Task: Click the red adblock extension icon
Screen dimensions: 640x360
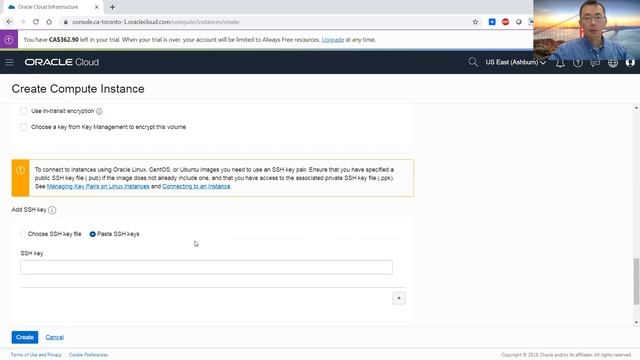Action: 505,22
